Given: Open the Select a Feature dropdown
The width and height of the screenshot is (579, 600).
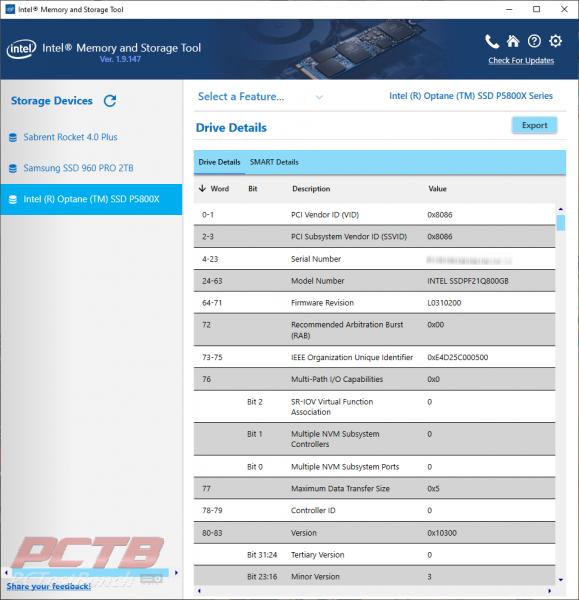Looking at the screenshot, I should click(260, 96).
